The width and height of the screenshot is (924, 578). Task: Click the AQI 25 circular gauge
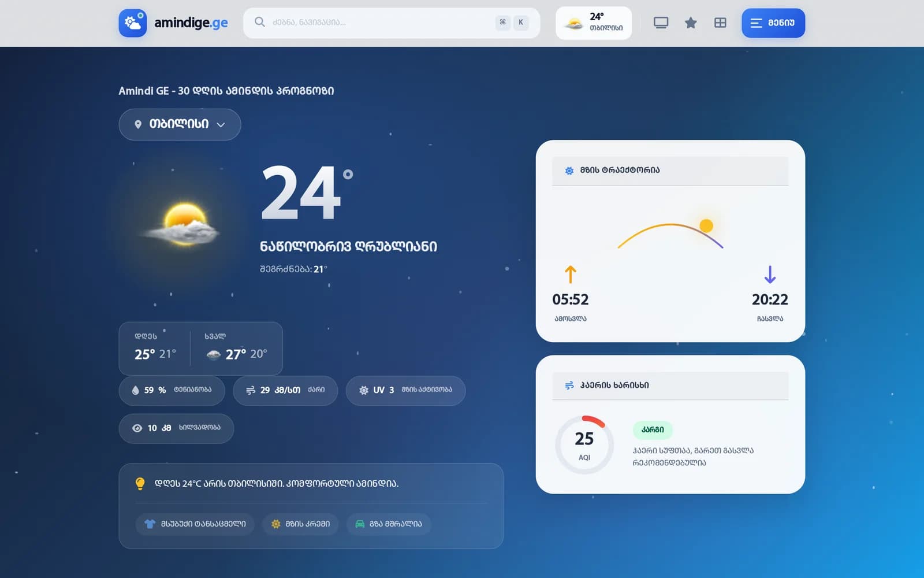pos(584,444)
